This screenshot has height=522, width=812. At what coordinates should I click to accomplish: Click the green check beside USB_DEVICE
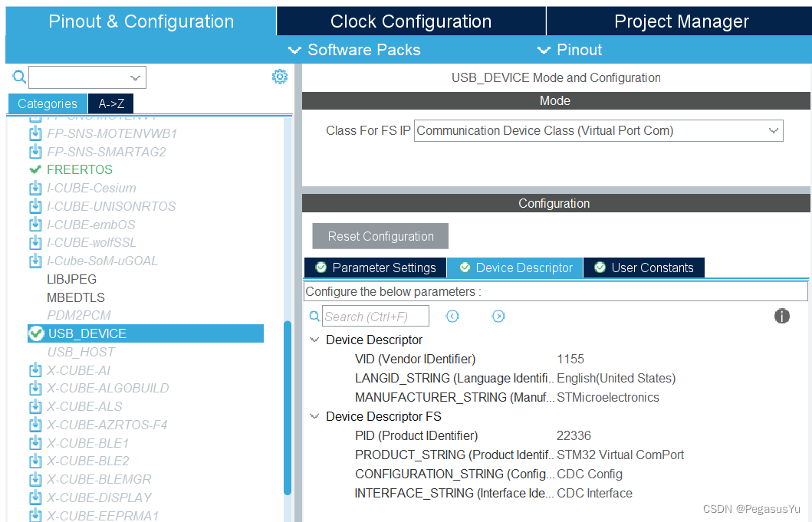[36, 333]
